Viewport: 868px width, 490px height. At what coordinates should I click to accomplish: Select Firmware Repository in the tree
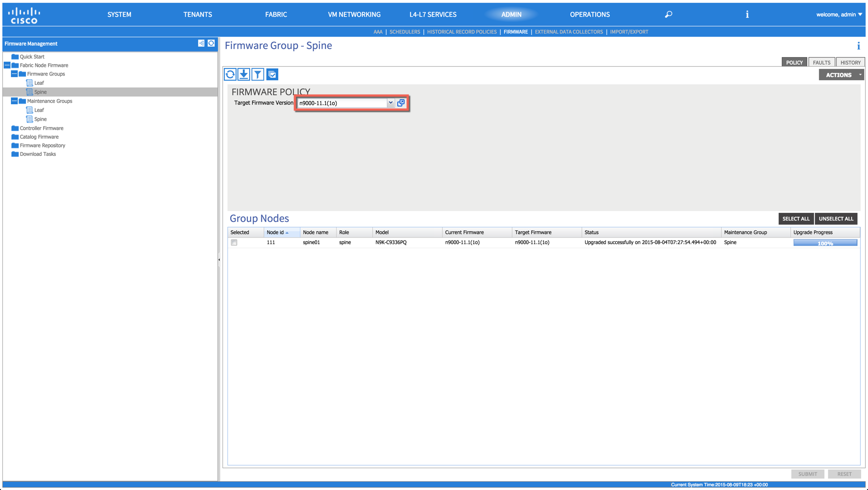(x=42, y=145)
